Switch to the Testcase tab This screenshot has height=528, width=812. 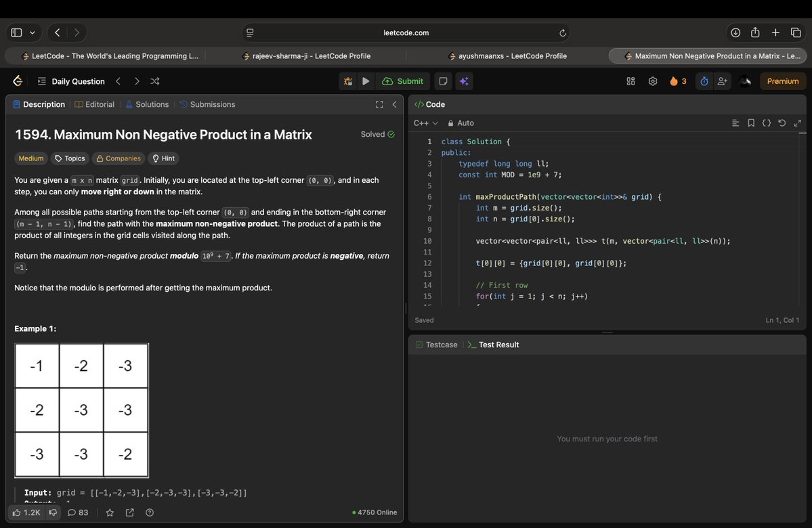[x=437, y=345]
